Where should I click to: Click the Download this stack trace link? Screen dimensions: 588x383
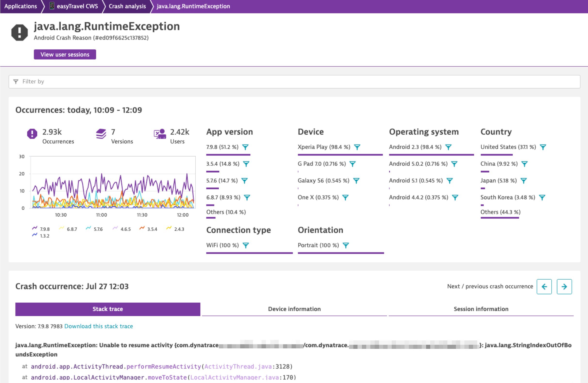click(99, 326)
